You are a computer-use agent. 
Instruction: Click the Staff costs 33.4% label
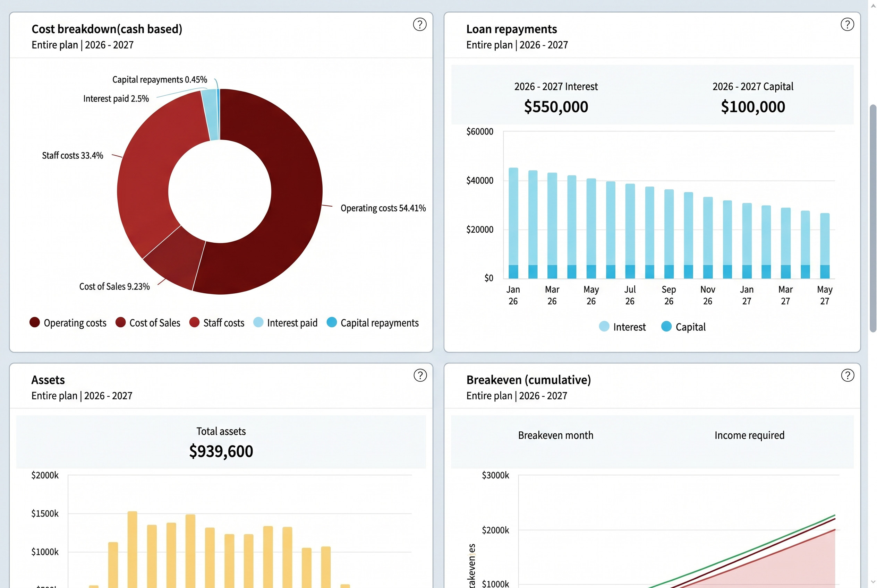coord(73,156)
